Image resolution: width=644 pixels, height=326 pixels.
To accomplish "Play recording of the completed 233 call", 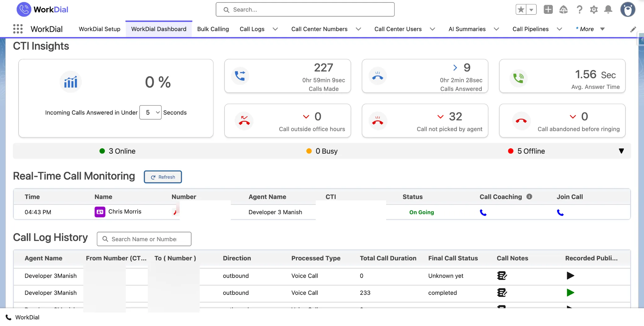I will click(570, 293).
